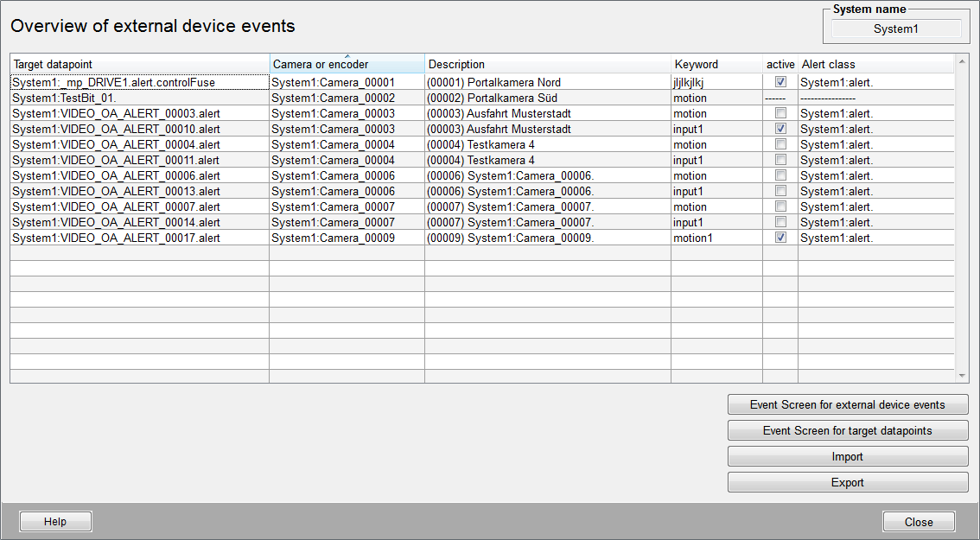Close the external device events overview
Screen dimensions: 980x540
pos(918,522)
